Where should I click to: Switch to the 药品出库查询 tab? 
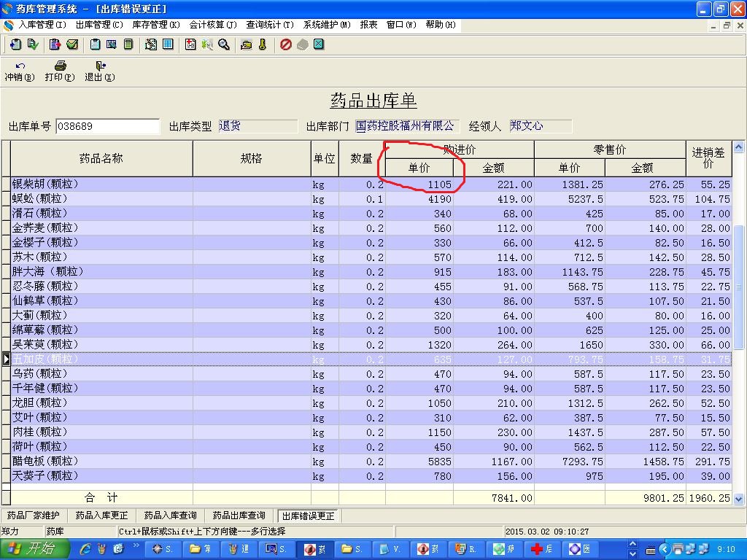tap(239, 516)
